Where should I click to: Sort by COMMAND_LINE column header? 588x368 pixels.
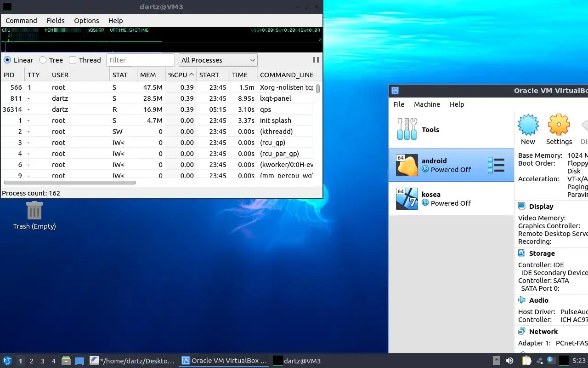286,75
